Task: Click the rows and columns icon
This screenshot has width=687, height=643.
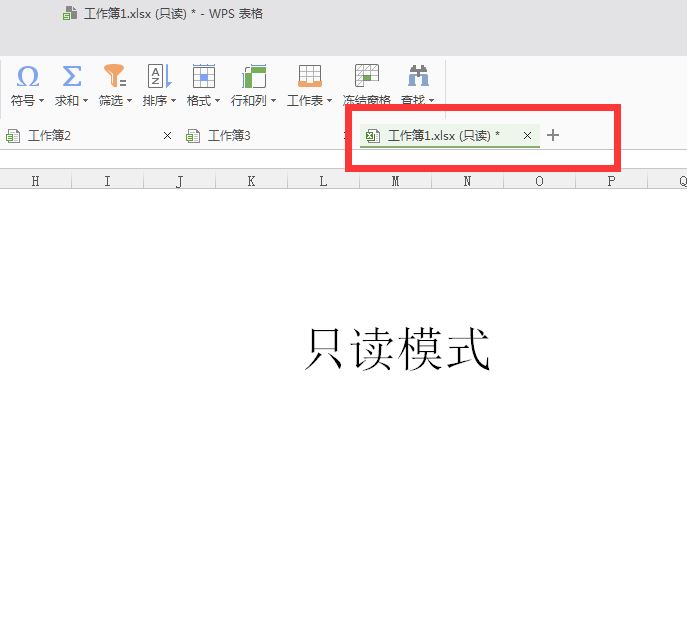Action: tap(254, 76)
